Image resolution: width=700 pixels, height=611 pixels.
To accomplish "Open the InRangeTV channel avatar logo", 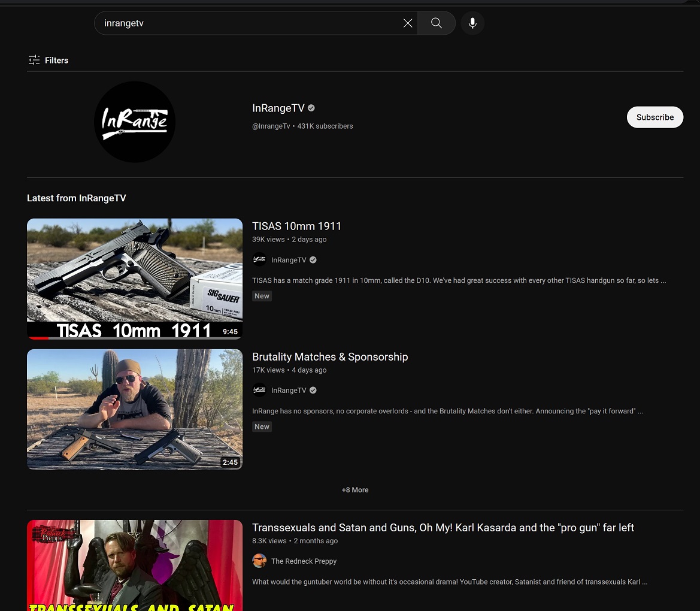I will tap(135, 122).
